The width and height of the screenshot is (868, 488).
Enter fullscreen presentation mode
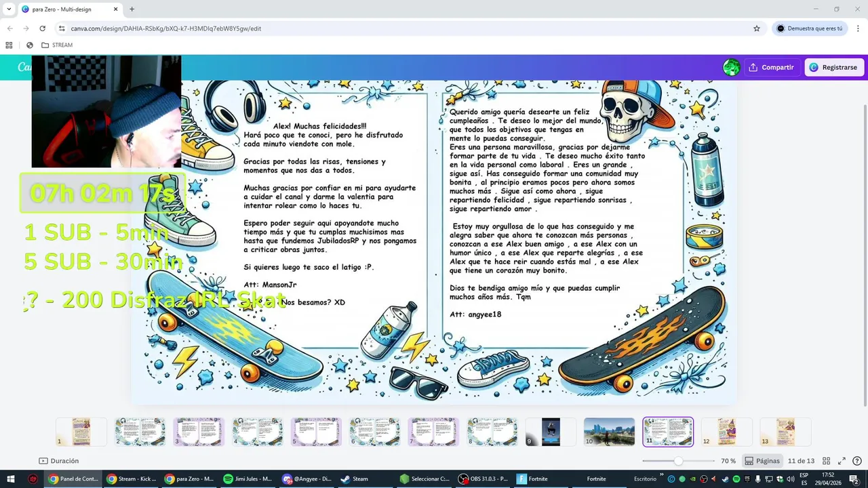(842, 461)
